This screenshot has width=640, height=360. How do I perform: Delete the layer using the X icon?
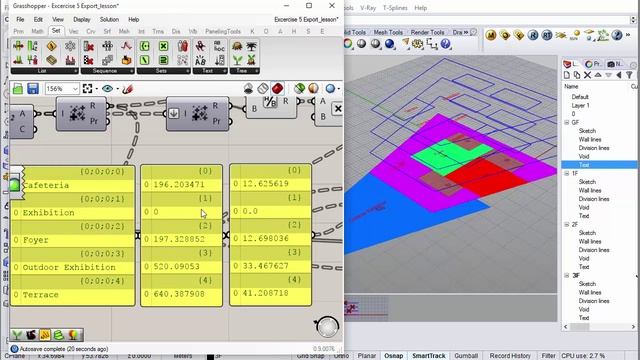[587, 75]
